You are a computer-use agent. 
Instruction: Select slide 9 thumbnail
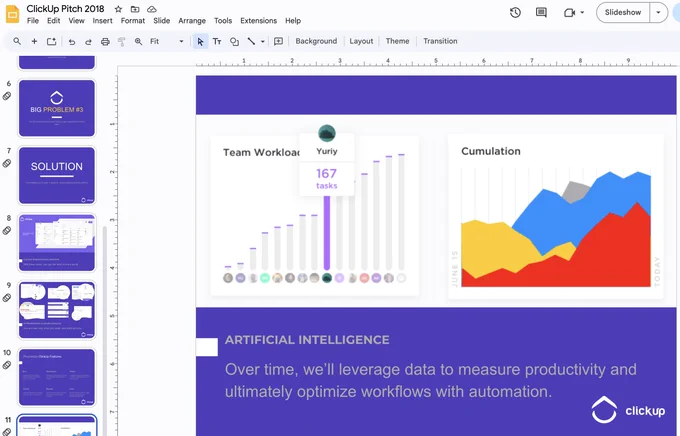point(57,310)
